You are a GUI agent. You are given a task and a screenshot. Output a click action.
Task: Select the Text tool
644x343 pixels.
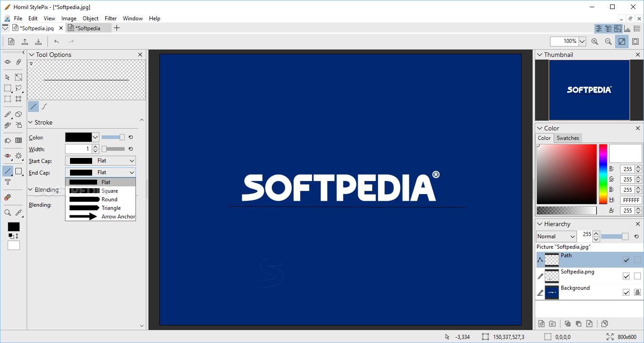coord(8,182)
